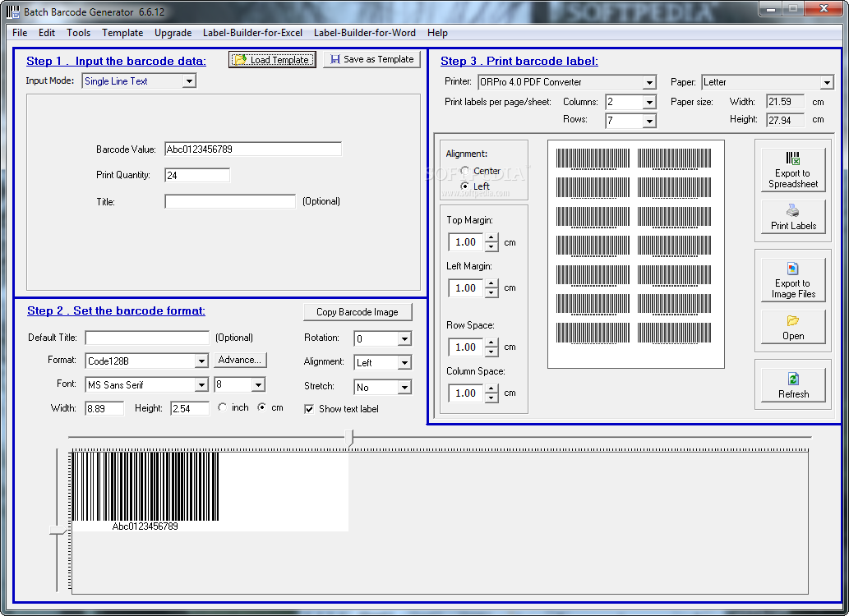Click Copy Barcode Image button
This screenshot has height=616, width=849.
(x=358, y=312)
